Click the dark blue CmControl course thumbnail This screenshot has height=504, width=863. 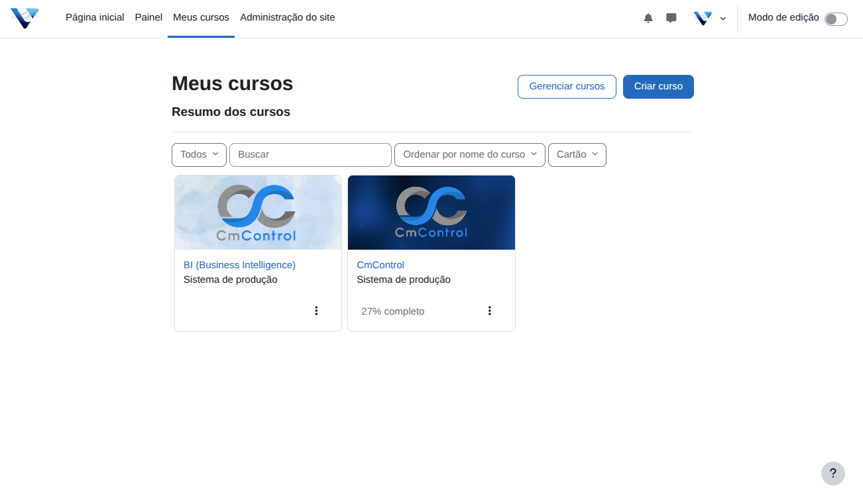point(431,213)
